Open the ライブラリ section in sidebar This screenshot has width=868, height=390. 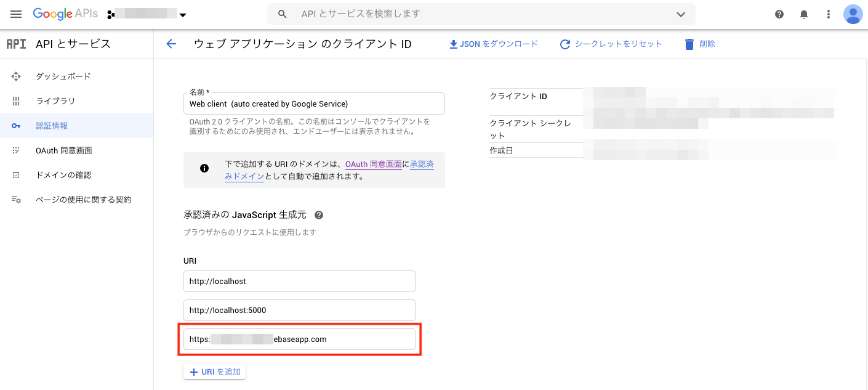point(15,100)
